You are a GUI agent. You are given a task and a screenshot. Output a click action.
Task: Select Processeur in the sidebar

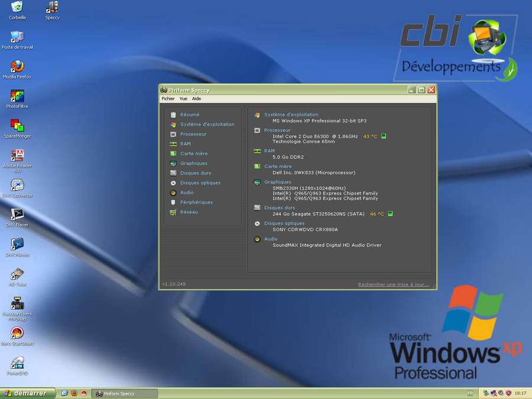click(x=193, y=134)
